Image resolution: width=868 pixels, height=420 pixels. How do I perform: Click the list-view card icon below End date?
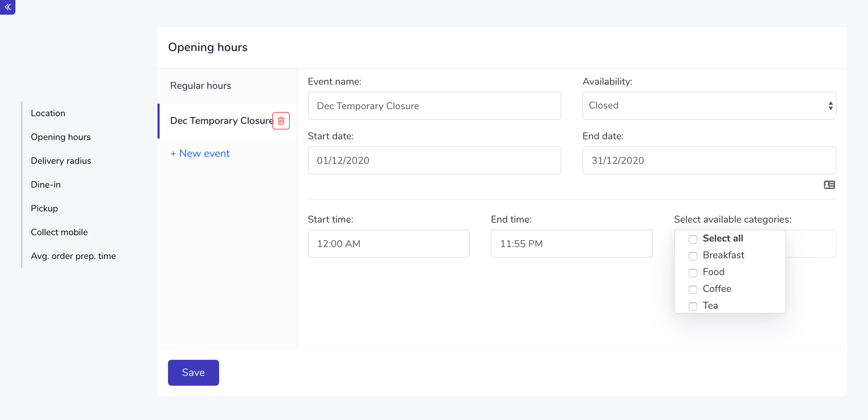pos(829,185)
